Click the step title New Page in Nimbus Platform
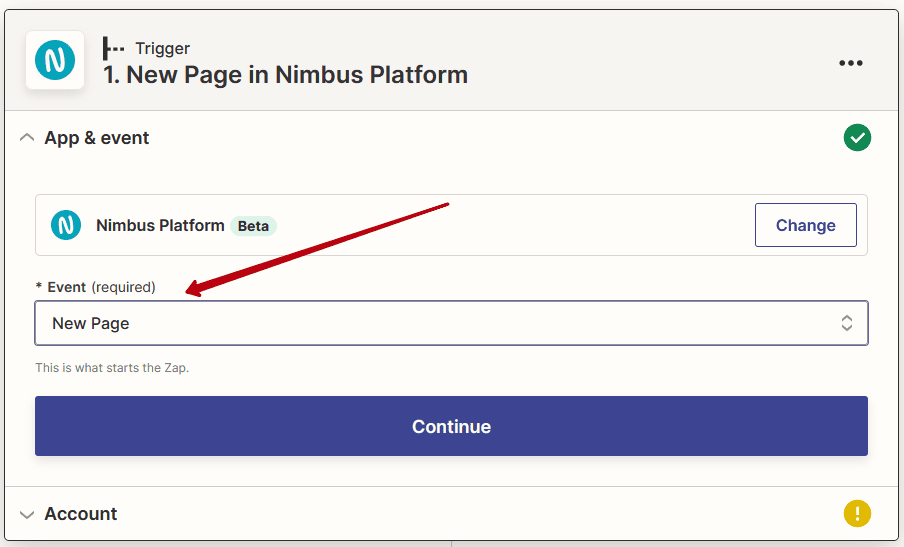The image size is (904, 547). click(285, 75)
